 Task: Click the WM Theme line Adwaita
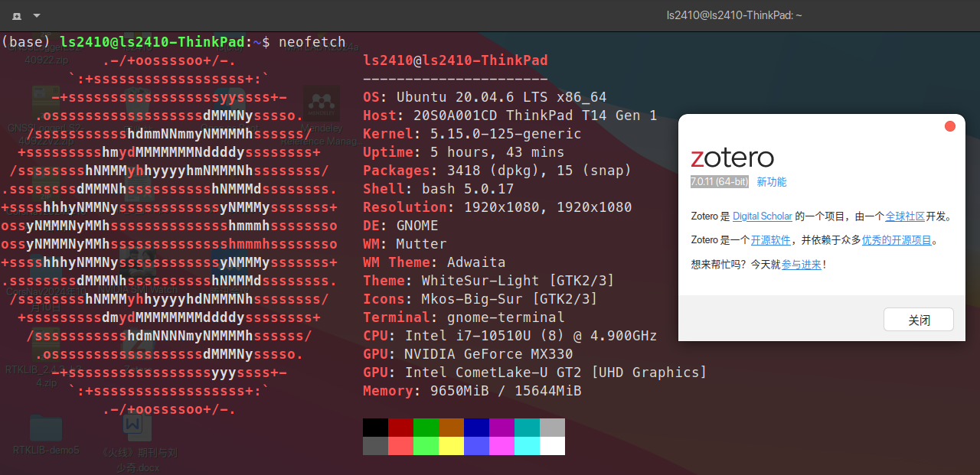tap(434, 262)
